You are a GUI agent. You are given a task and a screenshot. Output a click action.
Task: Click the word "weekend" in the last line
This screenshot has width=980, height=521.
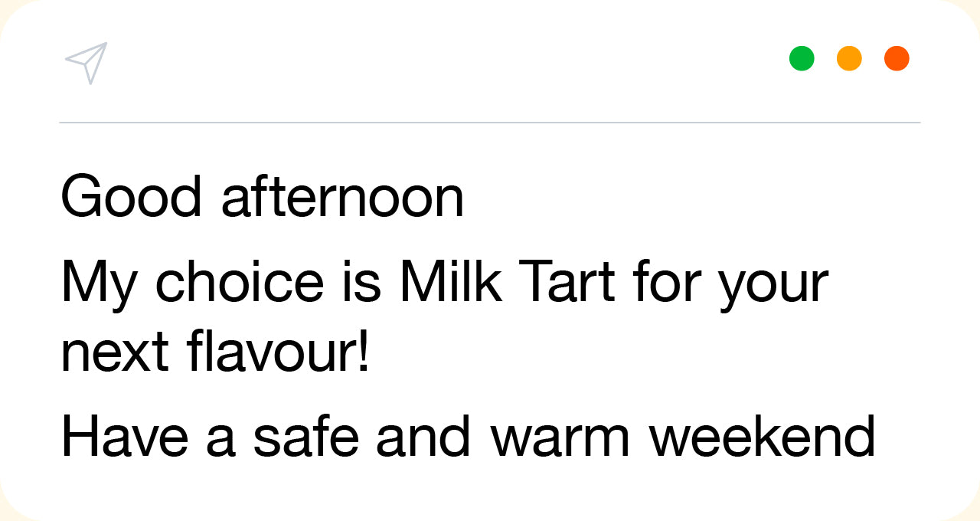coord(762,437)
